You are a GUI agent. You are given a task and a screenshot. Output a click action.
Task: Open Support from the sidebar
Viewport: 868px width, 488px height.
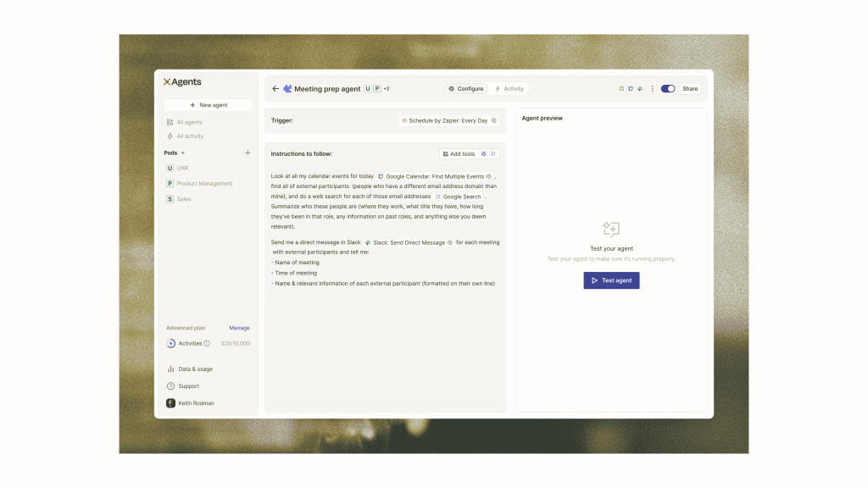[x=188, y=386]
